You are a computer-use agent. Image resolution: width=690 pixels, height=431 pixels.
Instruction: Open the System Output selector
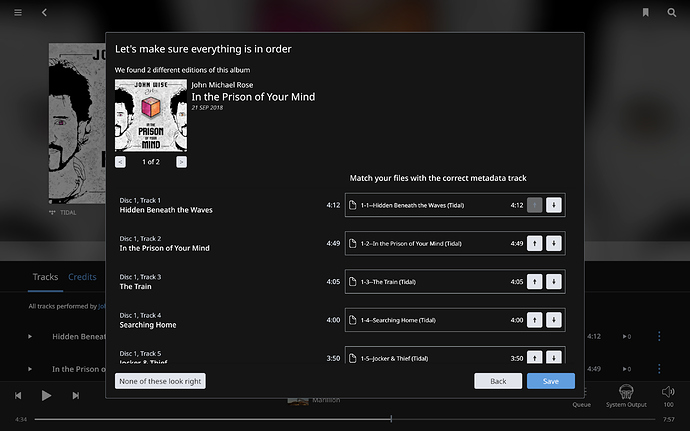coord(626,396)
